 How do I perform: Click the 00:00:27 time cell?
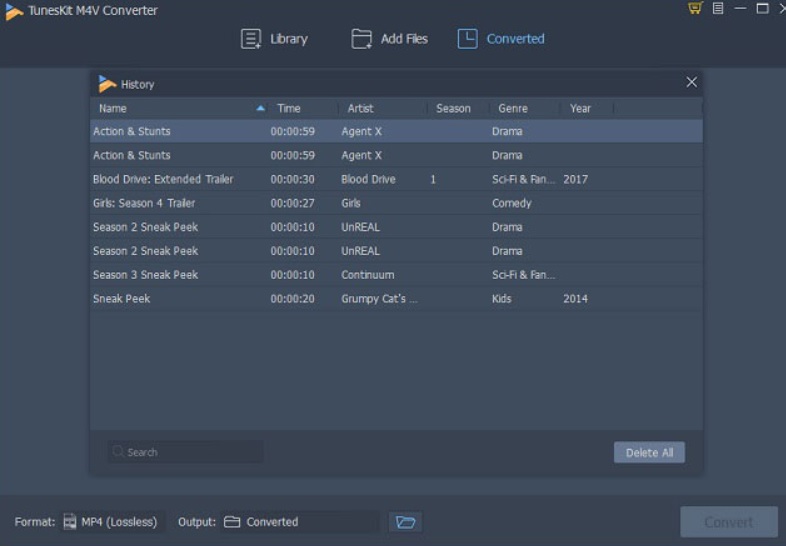[x=292, y=203]
